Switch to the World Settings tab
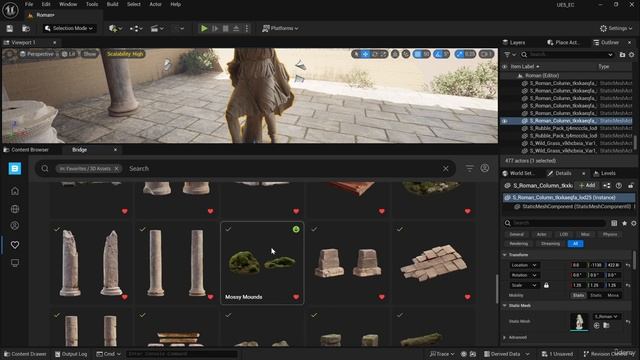640x360 pixels. coord(518,173)
